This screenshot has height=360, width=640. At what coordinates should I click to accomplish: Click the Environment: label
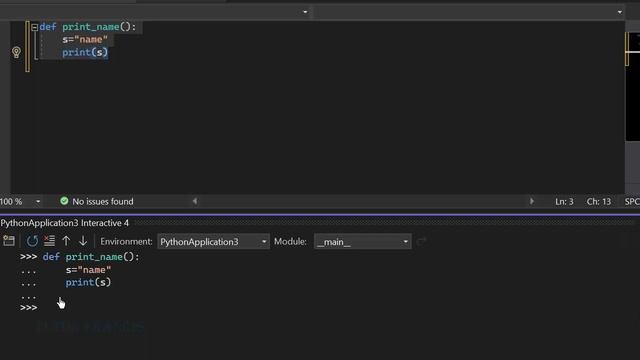(126, 241)
